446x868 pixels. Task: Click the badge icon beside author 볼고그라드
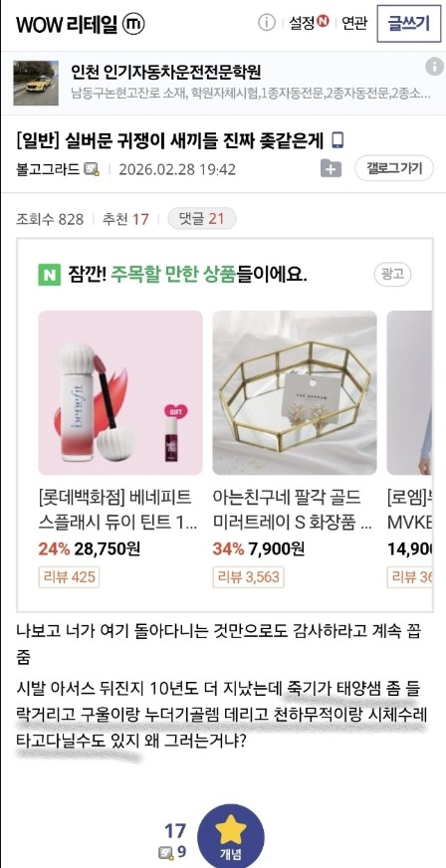92,169
